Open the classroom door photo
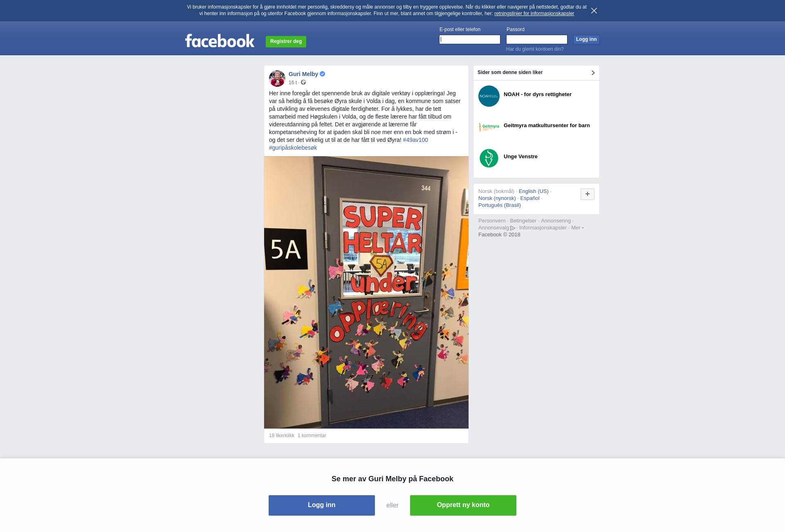Image resolution: width=785 pixels, height=532 pixels. (x=366, y=292)
